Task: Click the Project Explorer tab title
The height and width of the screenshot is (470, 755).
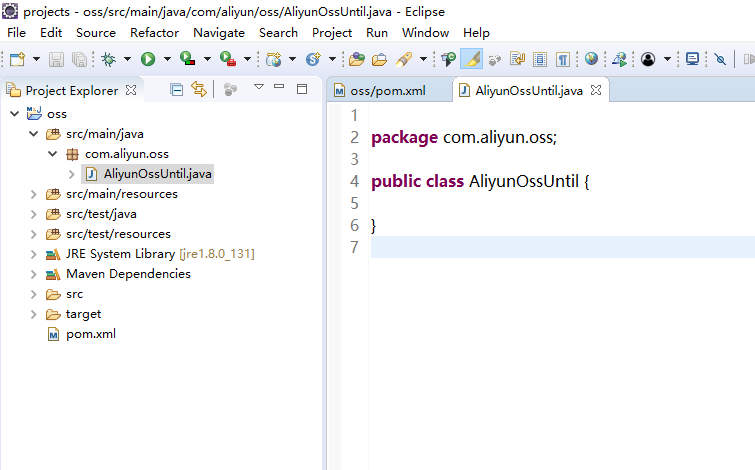Action: pos(72,91)
